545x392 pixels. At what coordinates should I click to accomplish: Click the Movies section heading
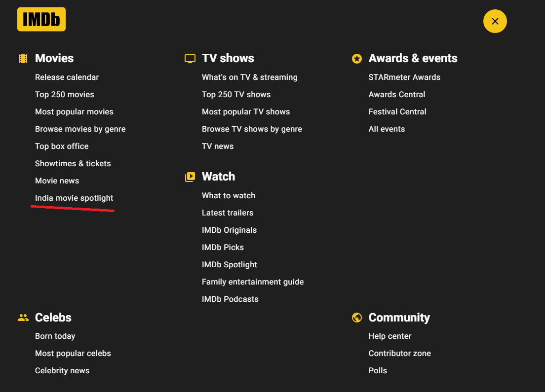[54, 58]
